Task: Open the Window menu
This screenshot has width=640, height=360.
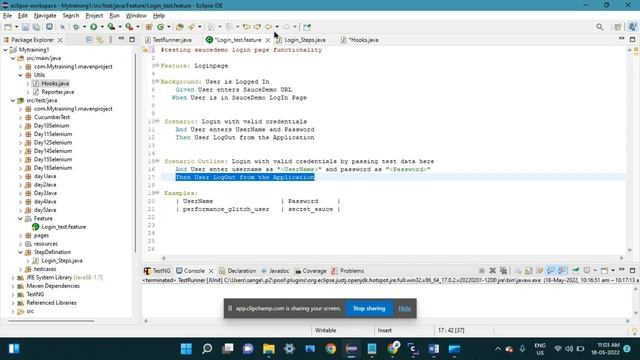Action: (136, 16)
